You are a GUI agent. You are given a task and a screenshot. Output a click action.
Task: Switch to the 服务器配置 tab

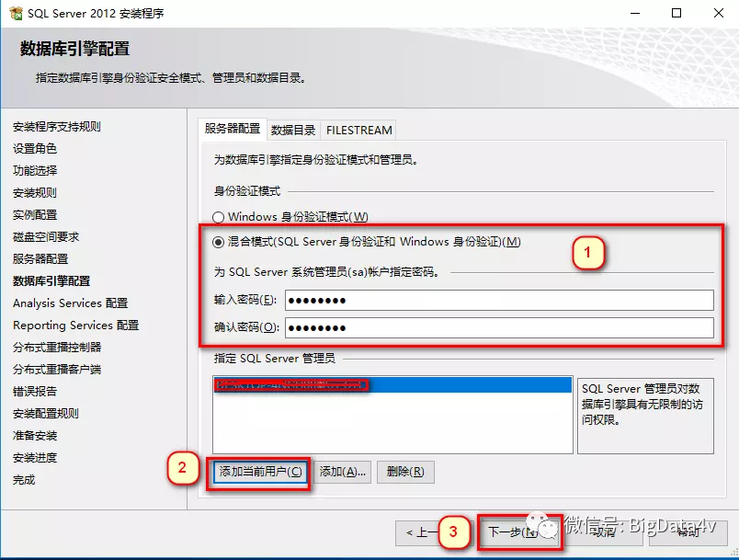(233, 129)
